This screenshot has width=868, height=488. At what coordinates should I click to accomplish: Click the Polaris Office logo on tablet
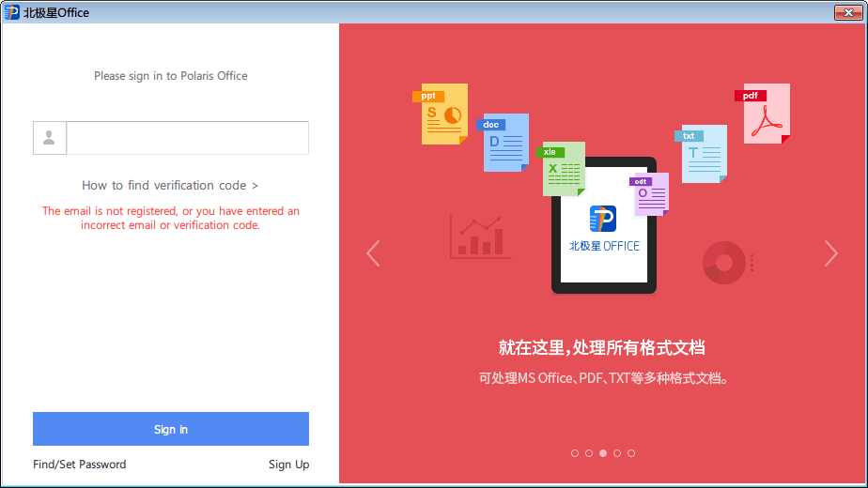(603, 219)
